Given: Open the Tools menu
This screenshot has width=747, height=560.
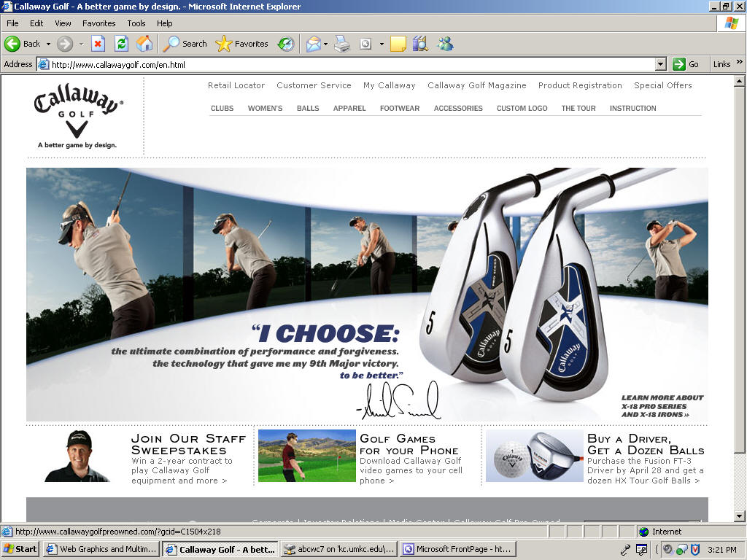Looking at the screenshot, I should [x=136, y=23].
